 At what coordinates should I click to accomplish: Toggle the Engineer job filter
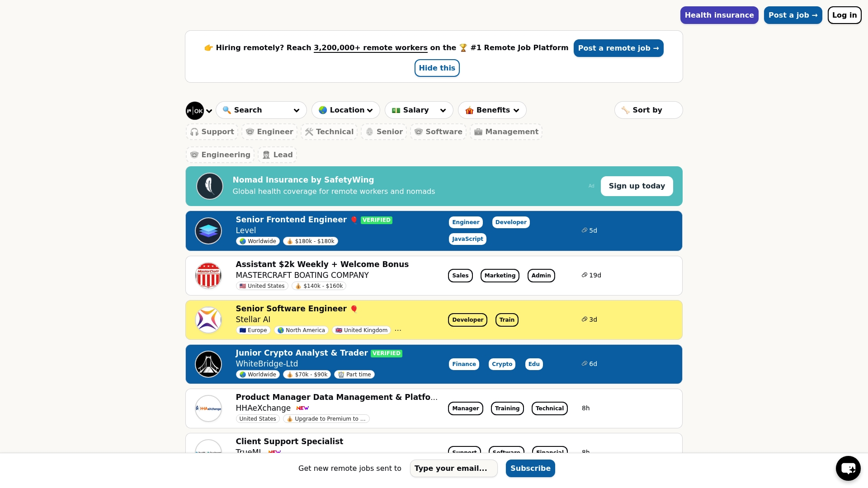269,131
